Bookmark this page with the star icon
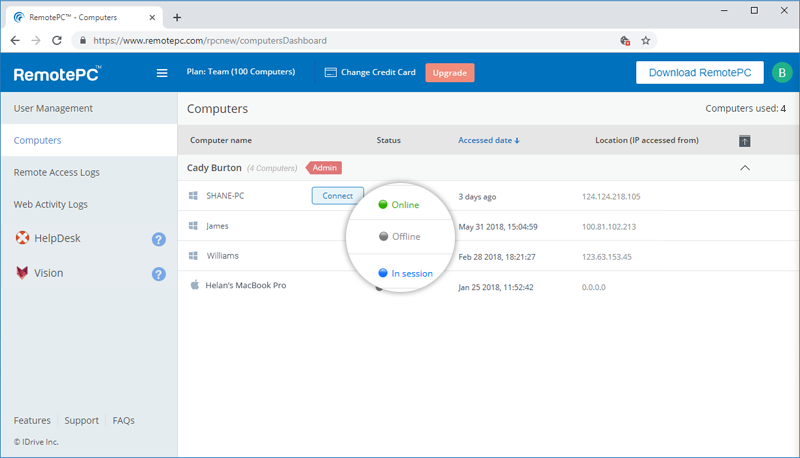 point(645,41)
